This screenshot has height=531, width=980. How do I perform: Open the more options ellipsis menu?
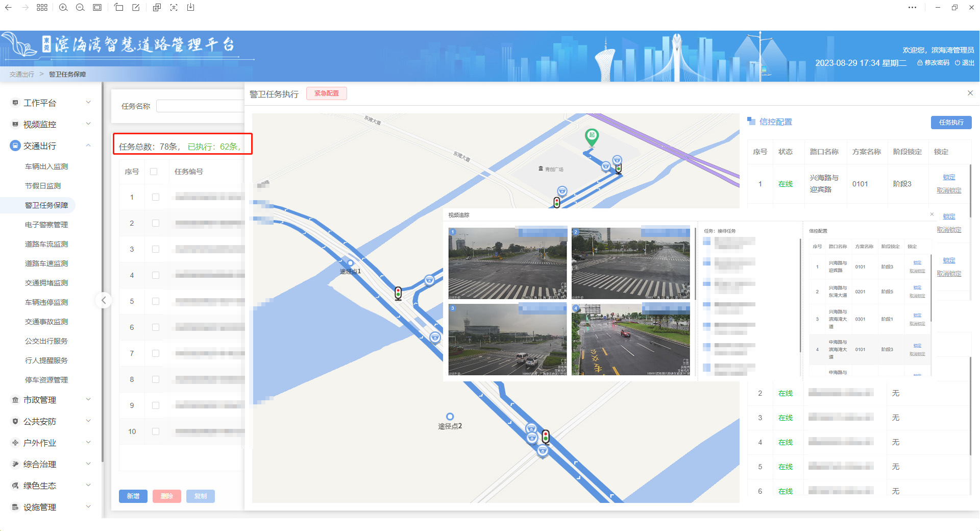[912, 8]
